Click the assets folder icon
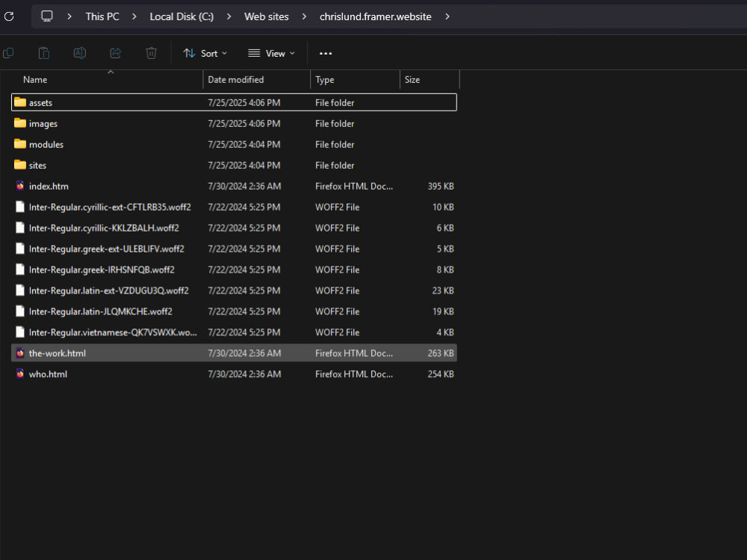Screen dimensions: 747x560 (20, 102)
